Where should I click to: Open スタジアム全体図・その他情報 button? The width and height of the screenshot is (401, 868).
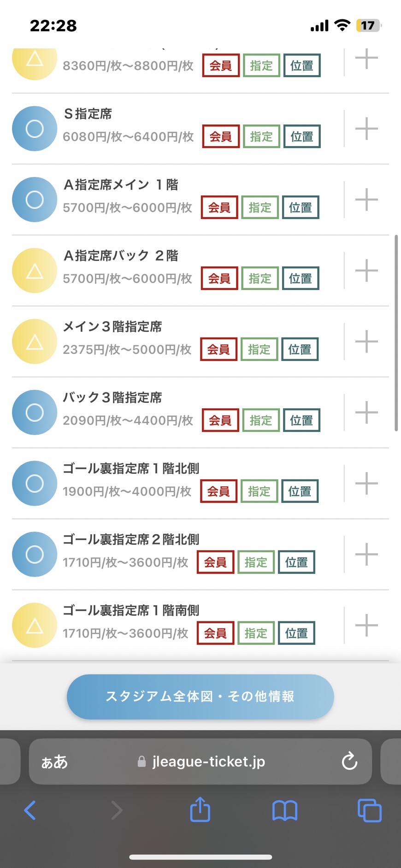pyautogui.click(x=200, y=697)
